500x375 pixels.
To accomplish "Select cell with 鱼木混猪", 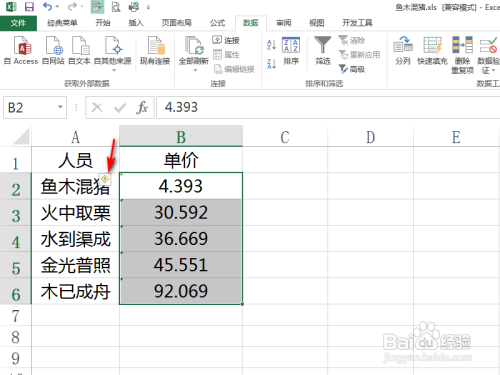I will 76,186.
